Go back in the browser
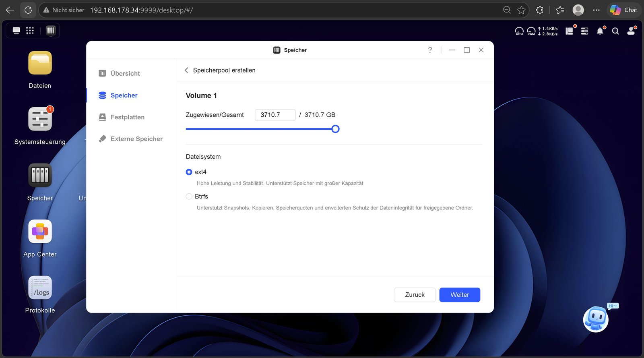 (x=10, y=10)
